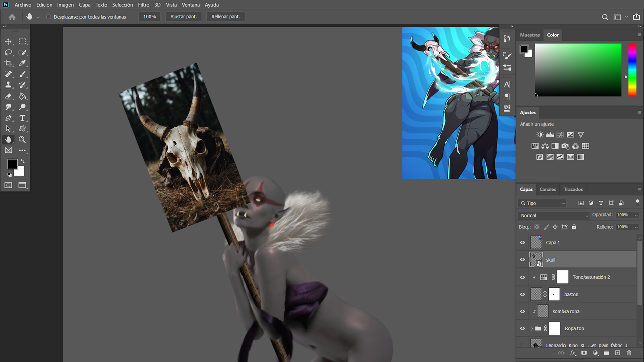Select the Brush tool
The height and width of the screenshot is (362, 644).
click(x=22, y=74)
